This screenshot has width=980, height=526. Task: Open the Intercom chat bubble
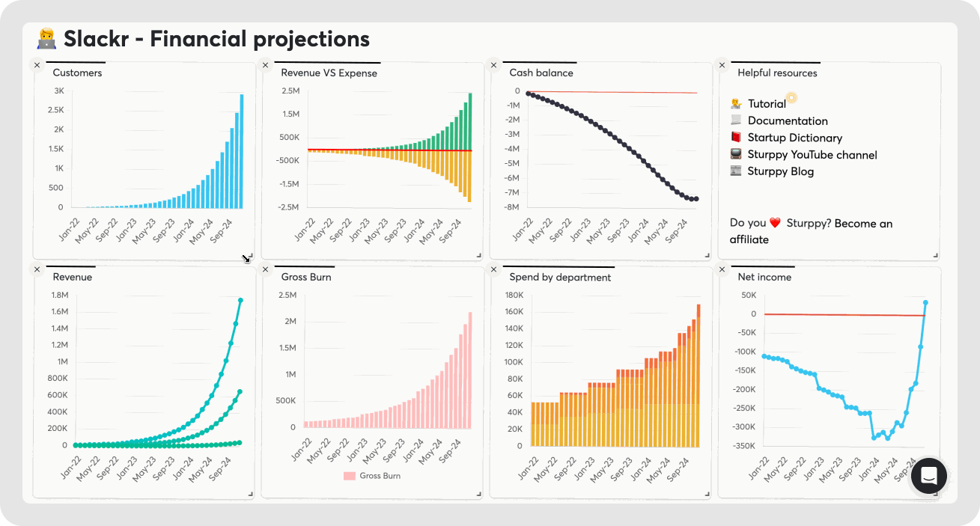(928, 476)
